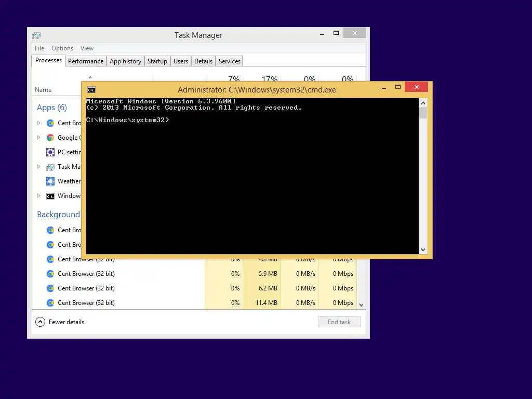Click the Cent Browser (32 bit) row with 11.4 MB
Screen dimensions: 532x399
(194, 303)
